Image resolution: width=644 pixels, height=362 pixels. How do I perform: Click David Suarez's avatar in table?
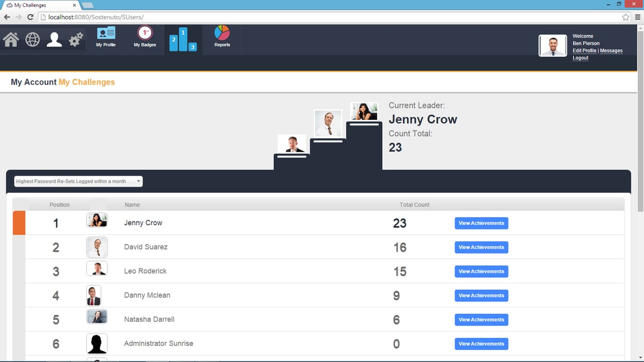[x=97, y=247]
